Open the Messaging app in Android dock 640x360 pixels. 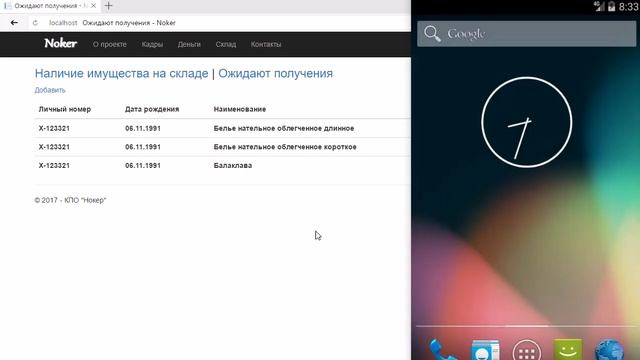pyautogui.click(x=568, y=350)
